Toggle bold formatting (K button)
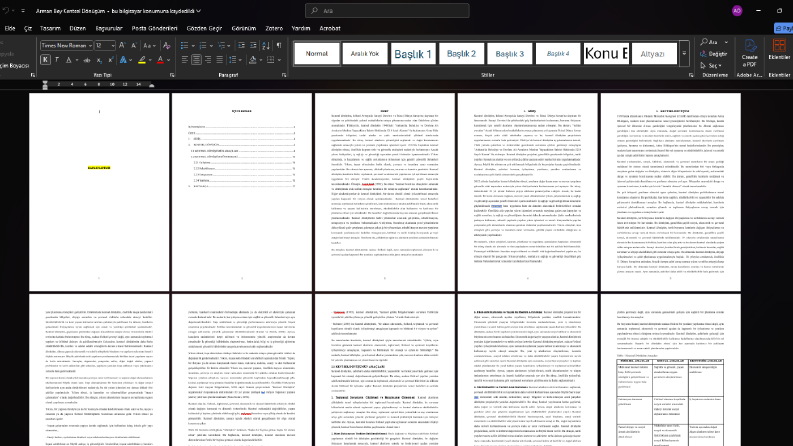Image resolution: width=793 pixels, height=446 pixels. 45,60
